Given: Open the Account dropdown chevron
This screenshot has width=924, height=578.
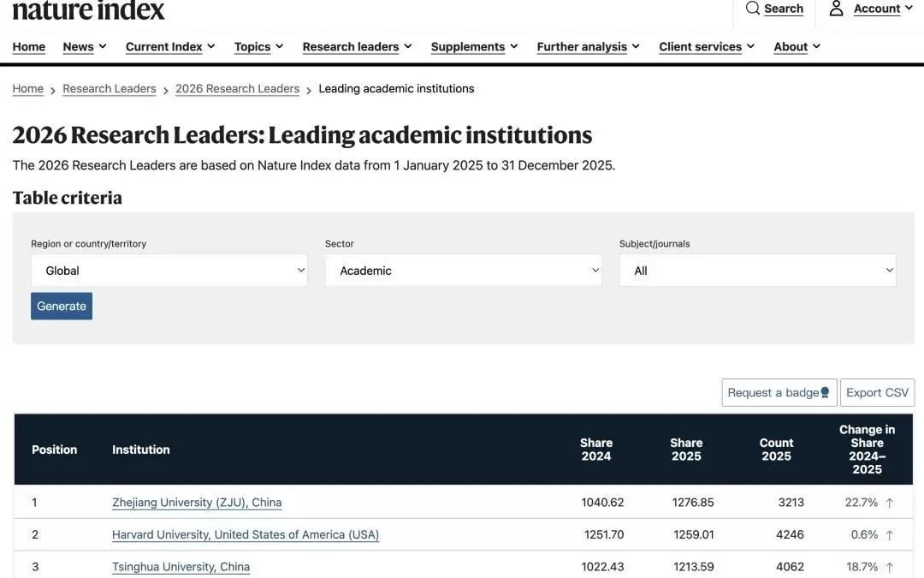Looking at the screenshot, I should pos(909,8).
